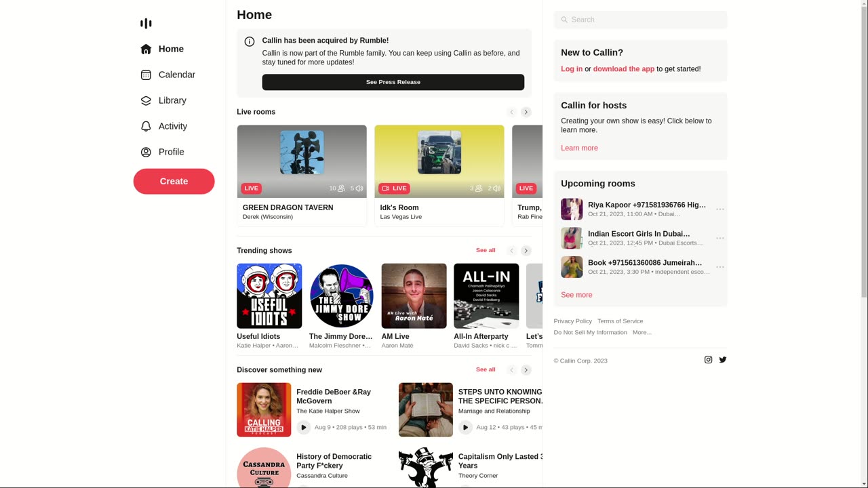
Task: Open The Jimmy Dore Show thumbnail
Action: pos(342,296)
